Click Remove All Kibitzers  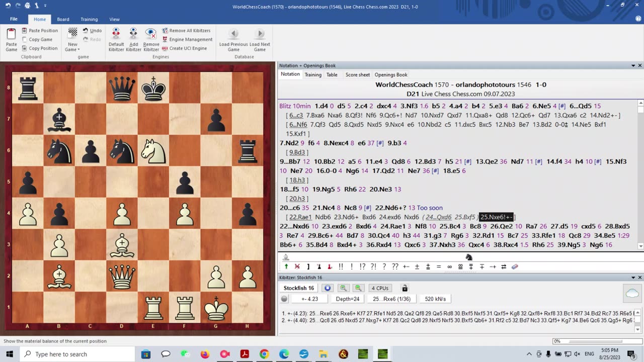(186, 31)
